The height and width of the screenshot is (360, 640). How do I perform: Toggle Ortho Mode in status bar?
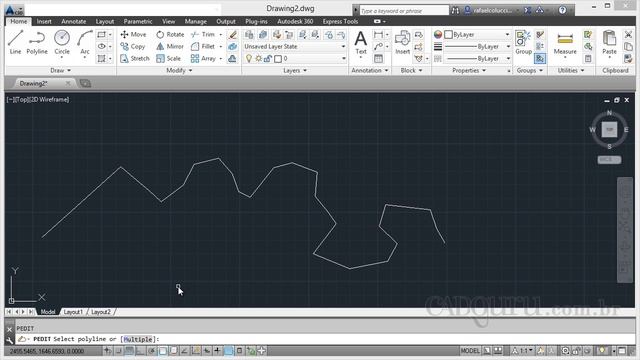pos(140,351)
